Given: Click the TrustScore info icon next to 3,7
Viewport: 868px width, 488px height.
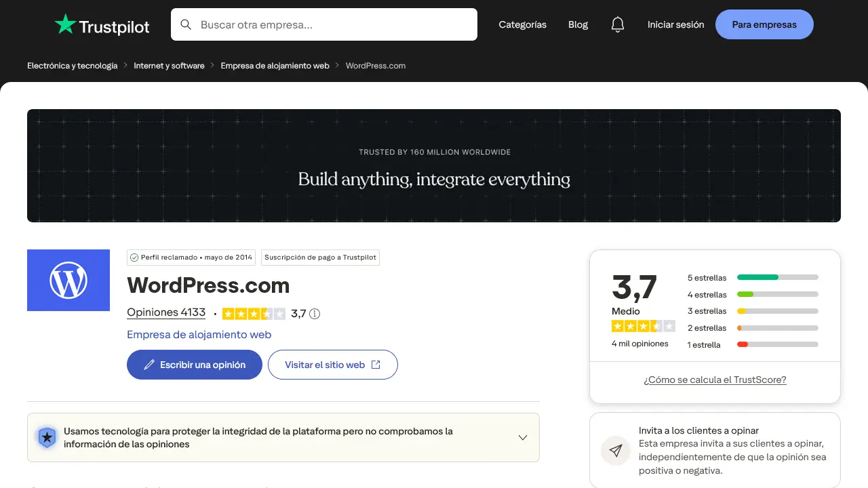Looking at the screenshot, I should [x=315, y=314].
